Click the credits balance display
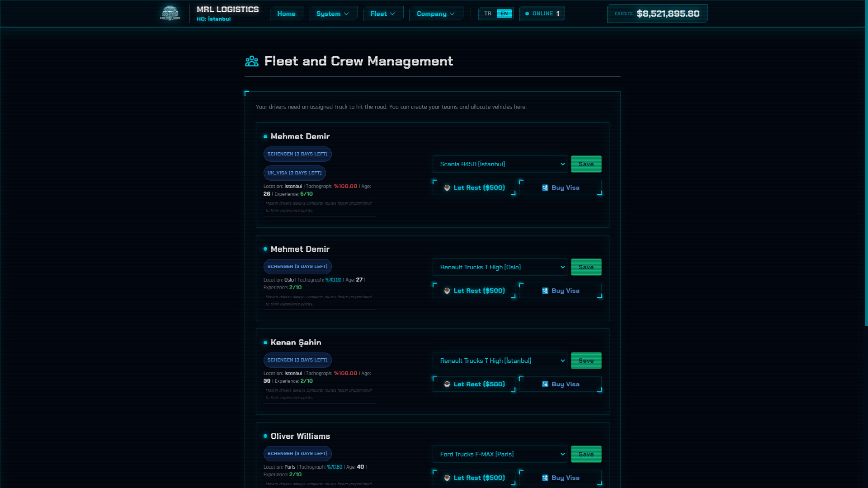868x488 pixels. [657, 14]
